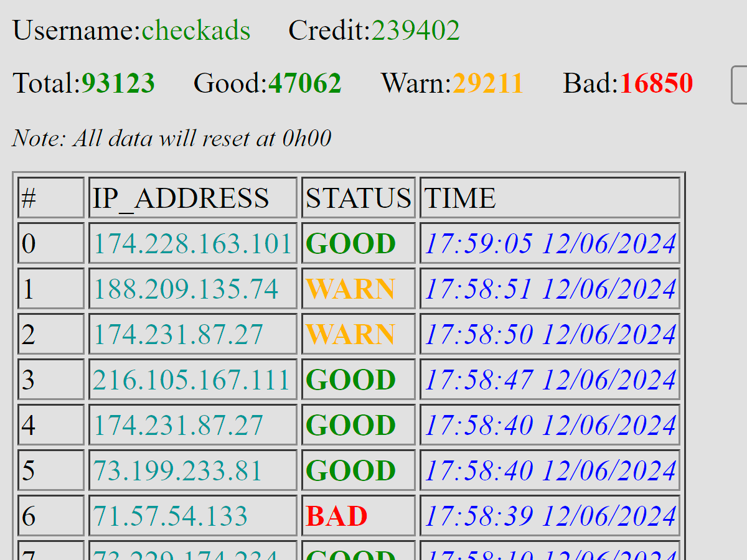Click the red BAD status label
Image resolution: width=747 pixels, height=560 pixels.
[337, 516]
